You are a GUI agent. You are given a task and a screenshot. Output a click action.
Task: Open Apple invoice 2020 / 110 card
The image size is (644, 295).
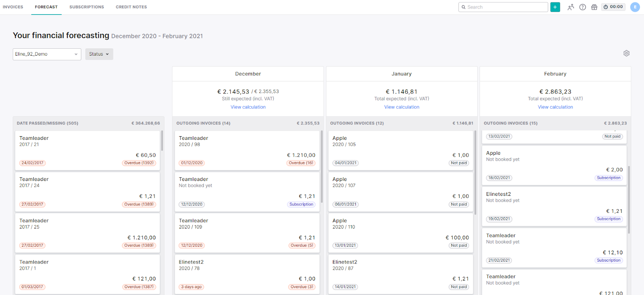coord(400,233)
